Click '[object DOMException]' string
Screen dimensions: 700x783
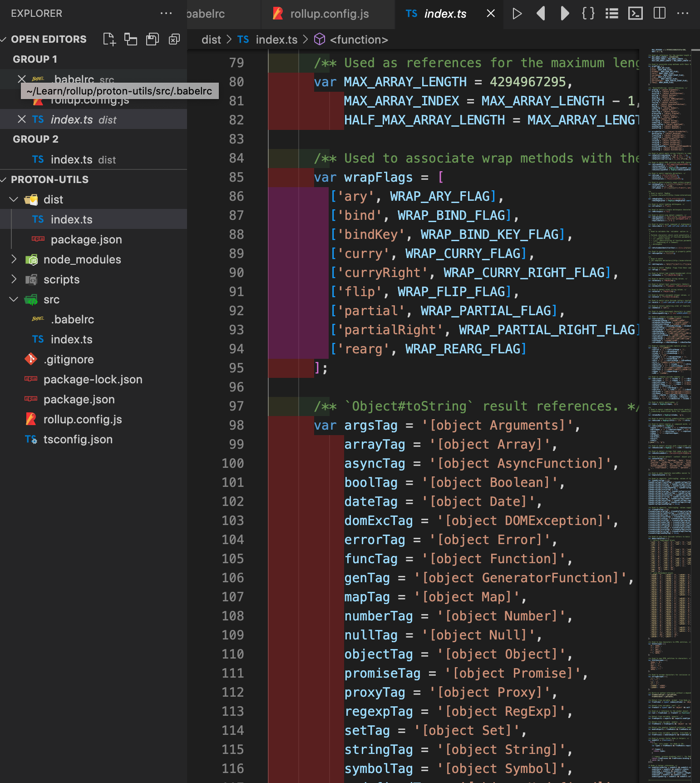(524, 520)
